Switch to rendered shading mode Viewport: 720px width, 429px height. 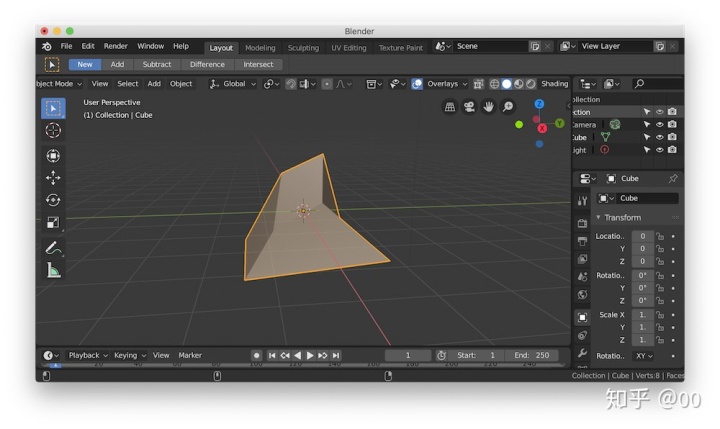tap(531, 84)
